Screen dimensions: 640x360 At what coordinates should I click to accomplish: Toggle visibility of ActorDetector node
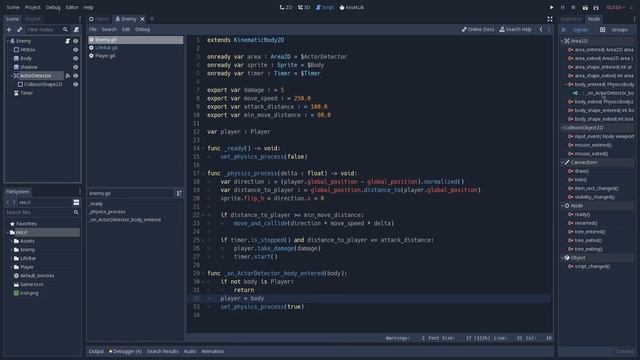(x=76, y=76)
